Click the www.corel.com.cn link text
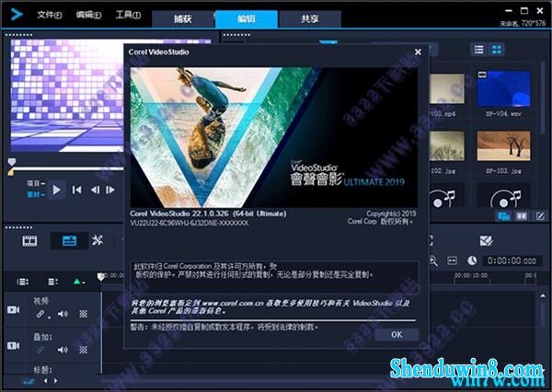 [x=233, y=304]
